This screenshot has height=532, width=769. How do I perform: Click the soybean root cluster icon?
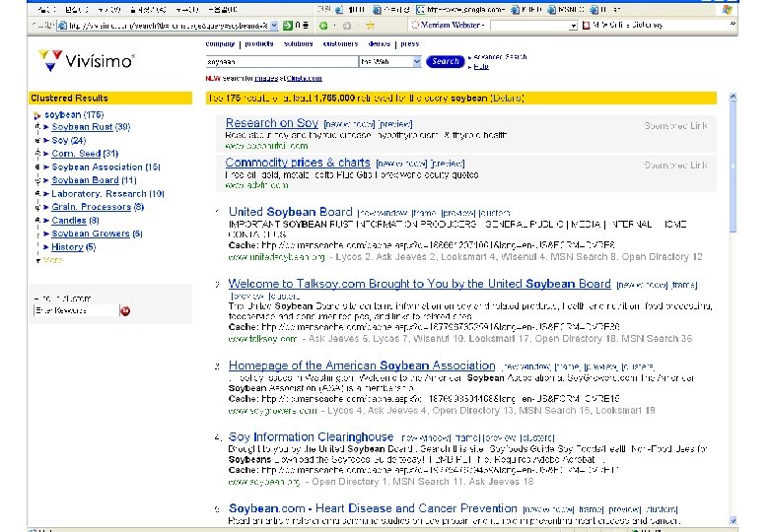pos(37,115)
